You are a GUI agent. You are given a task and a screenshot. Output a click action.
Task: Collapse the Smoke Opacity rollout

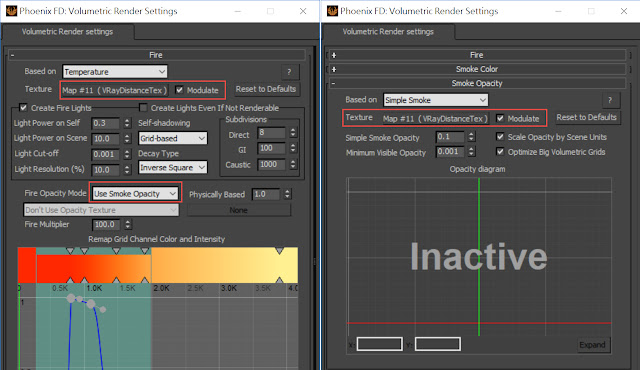333,83
